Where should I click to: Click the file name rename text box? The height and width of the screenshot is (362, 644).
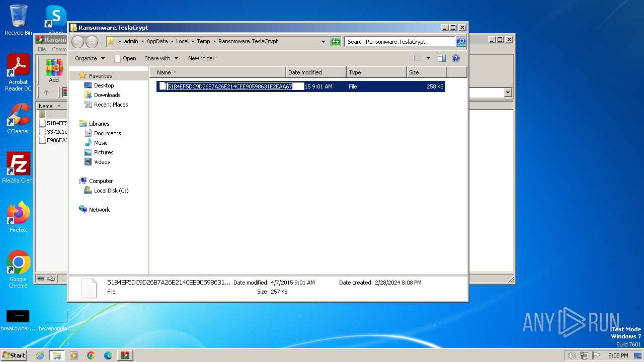(235, 86)
